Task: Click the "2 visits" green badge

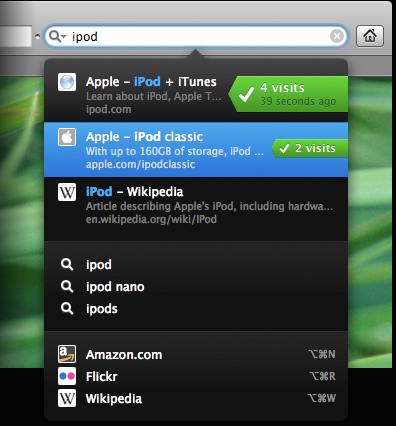Action: [310, 148]
